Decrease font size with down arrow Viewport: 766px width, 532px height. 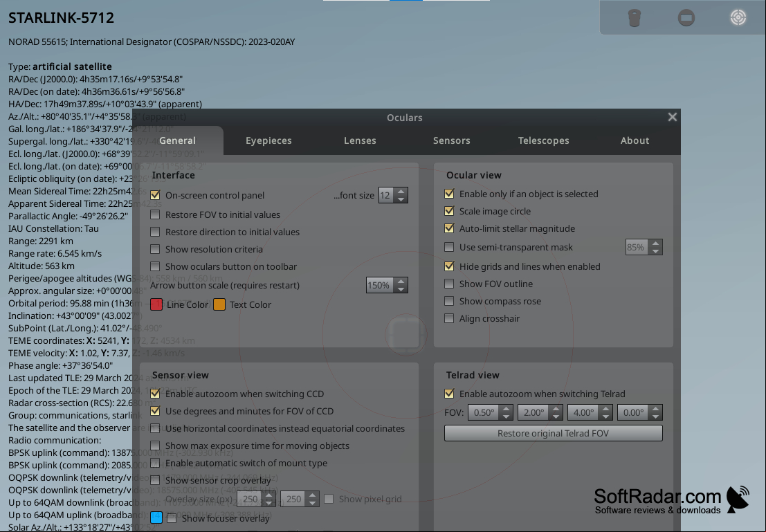401,199
